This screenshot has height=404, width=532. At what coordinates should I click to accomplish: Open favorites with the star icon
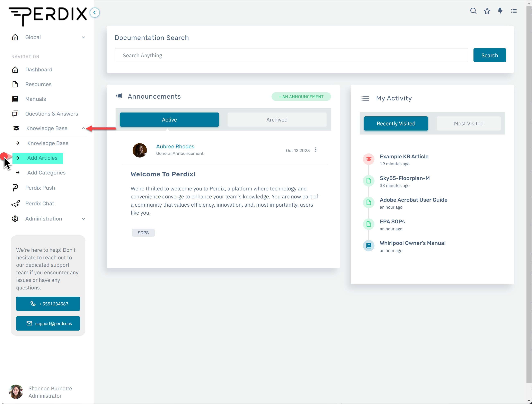pyautogui.click(x=487, y=11)
